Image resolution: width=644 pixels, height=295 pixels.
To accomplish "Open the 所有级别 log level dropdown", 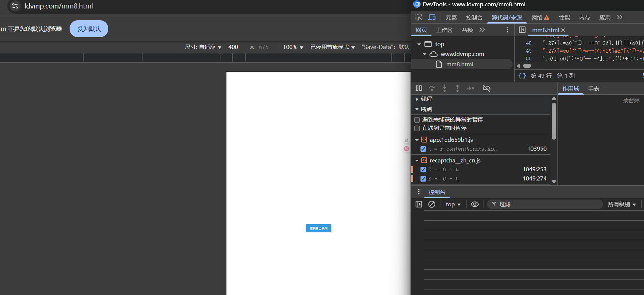I will point(622,204).
